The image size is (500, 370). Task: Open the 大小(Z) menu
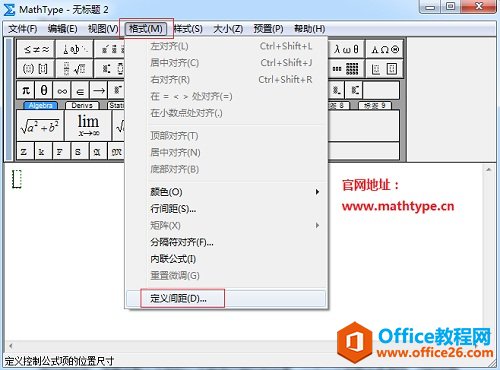click(x=228, y=29)
